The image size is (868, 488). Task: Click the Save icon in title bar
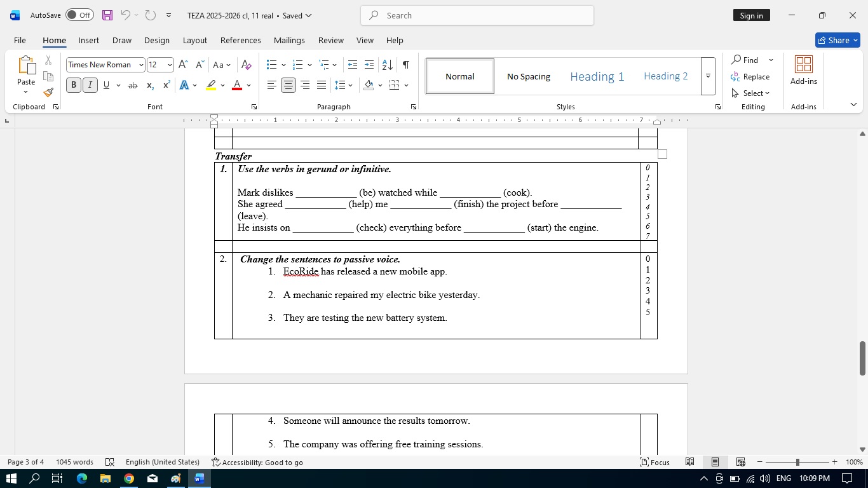pyautogui.click(x=107, y=15)
